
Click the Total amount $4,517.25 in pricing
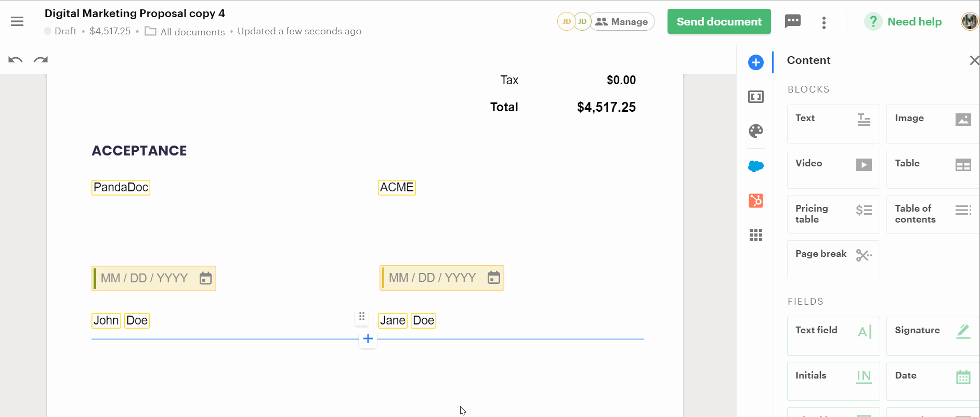click(606, 107)
